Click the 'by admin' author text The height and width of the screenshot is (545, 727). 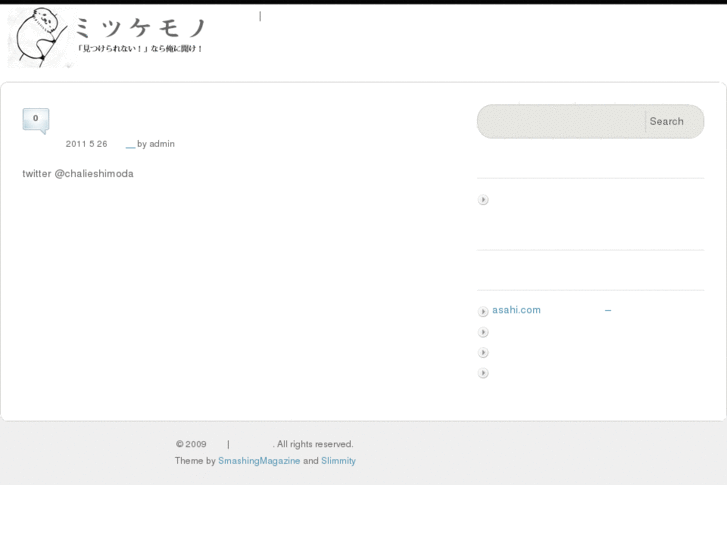[156, 144]
